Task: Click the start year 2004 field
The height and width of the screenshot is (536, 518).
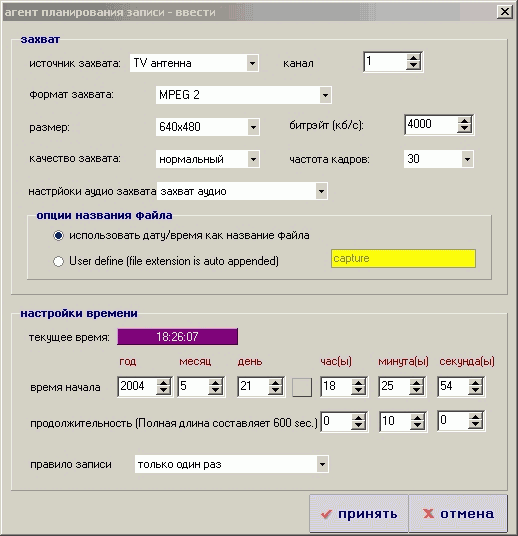Action: pyautogui.click(x=137, y=387)
